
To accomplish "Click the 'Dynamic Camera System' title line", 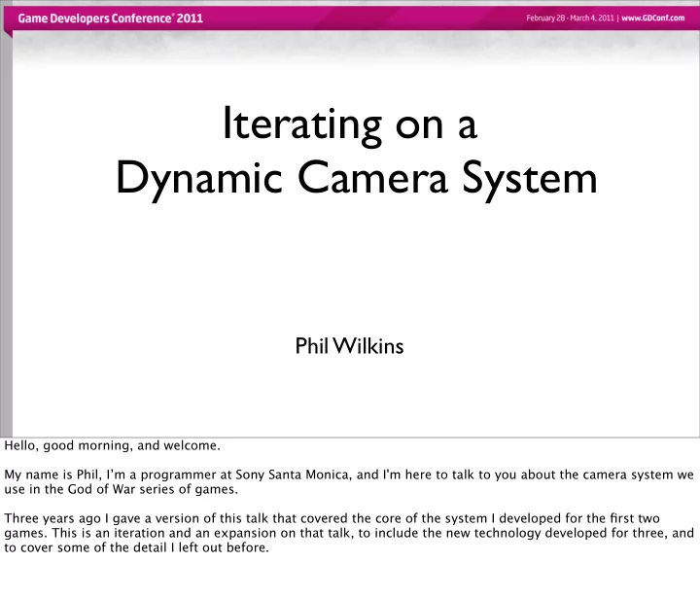I will 356,180.
